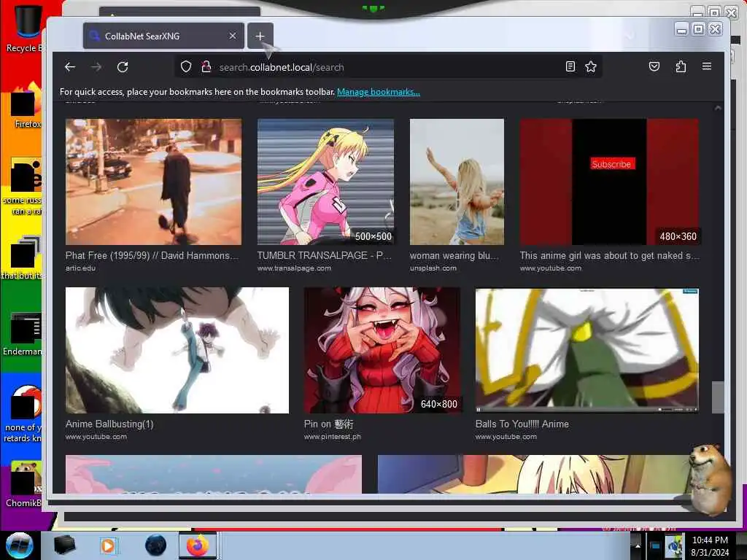The height and width of the screenshot is (560, 747).
Task: Click 'This anime girl was about to get naked' title
Action: tap(609, 256)
